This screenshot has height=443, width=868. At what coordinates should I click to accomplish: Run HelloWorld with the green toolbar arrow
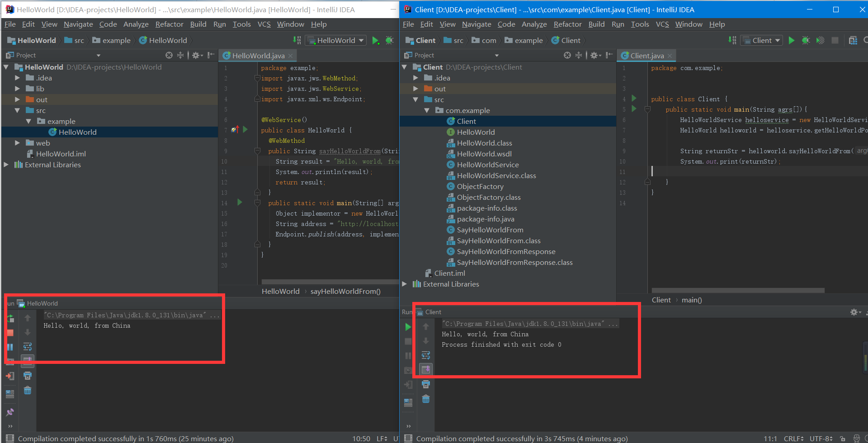click(x=375, y=40)
